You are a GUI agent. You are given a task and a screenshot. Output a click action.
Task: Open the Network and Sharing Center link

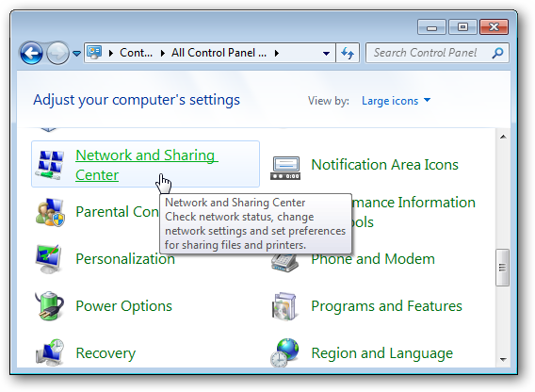[x=146, y=165]
